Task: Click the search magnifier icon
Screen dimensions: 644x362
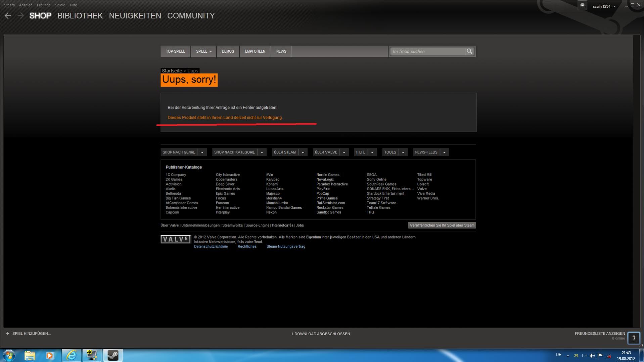Action: pyautogui.click(x=469, y=51)
